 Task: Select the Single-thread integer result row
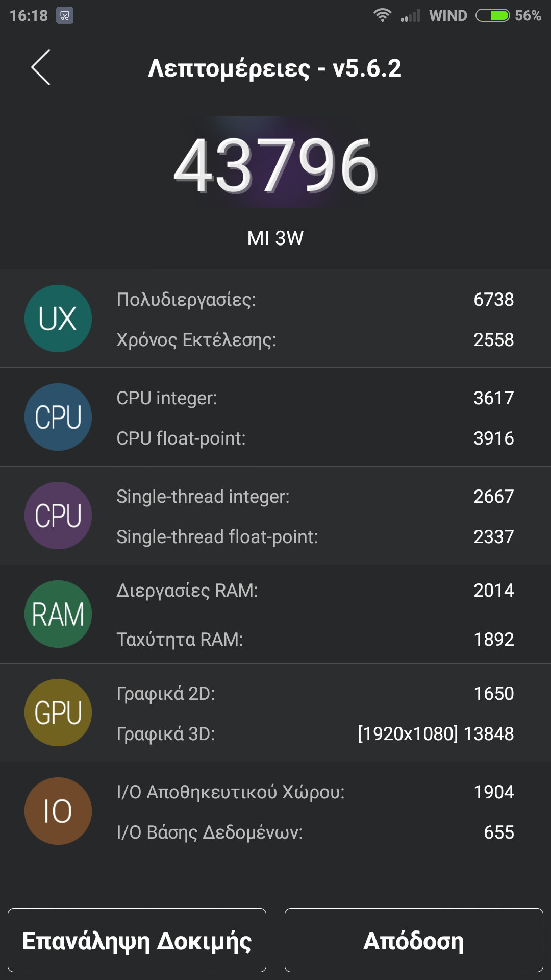[315, 497]
